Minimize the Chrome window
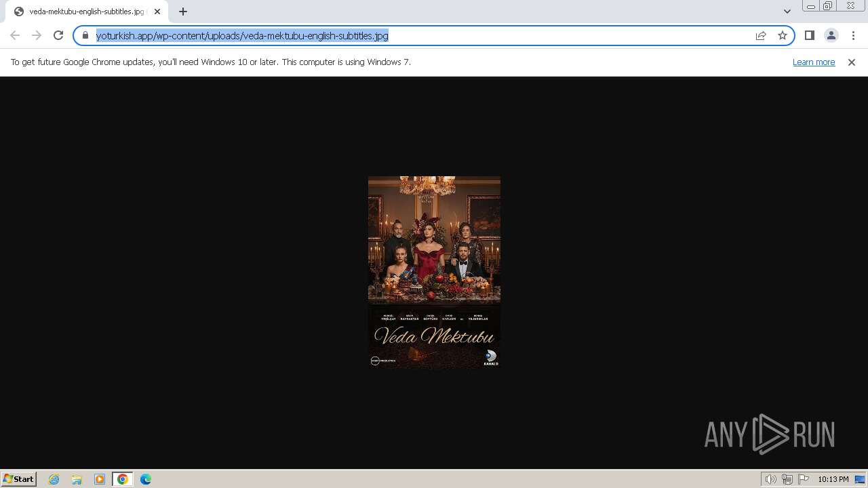 click(x=810, y=6)
